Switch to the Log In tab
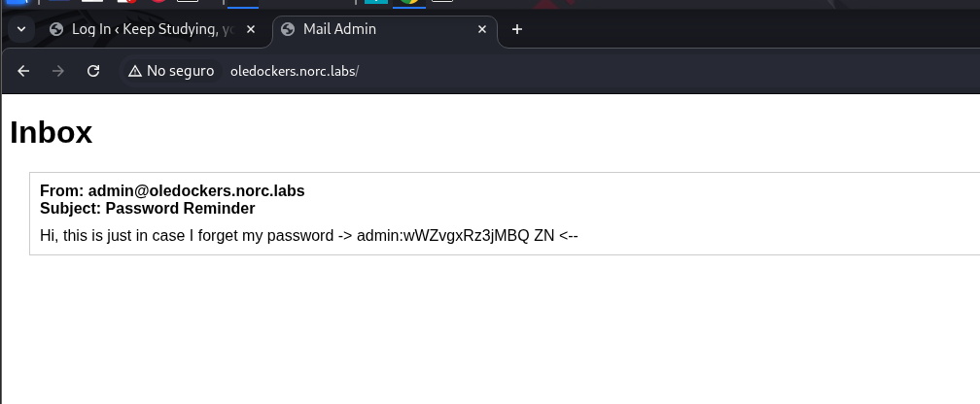This screenshot has height=404, width=980. (x=146, y=30)
